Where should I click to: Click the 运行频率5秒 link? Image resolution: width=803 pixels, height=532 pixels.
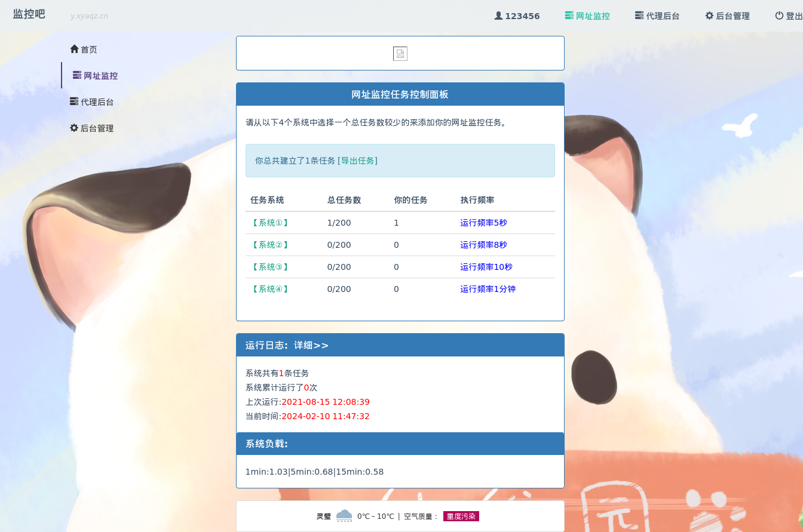pyautogui.click(x=483, y=223)
